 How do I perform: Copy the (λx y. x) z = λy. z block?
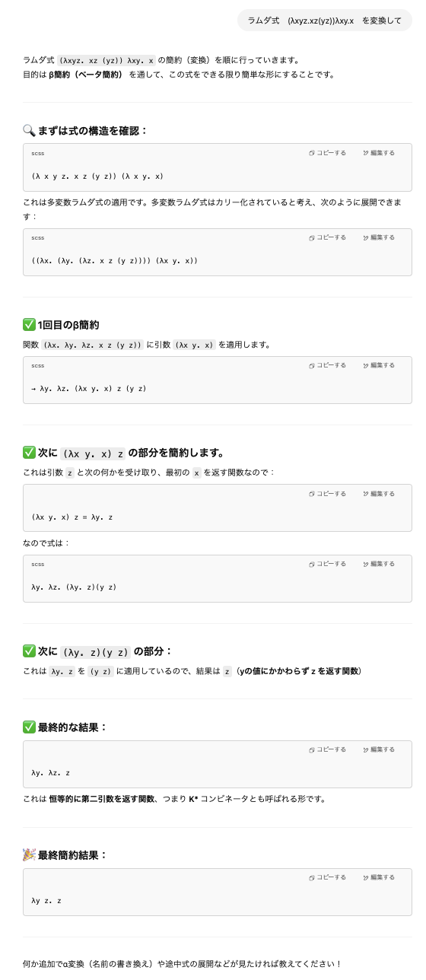(327, 494)
